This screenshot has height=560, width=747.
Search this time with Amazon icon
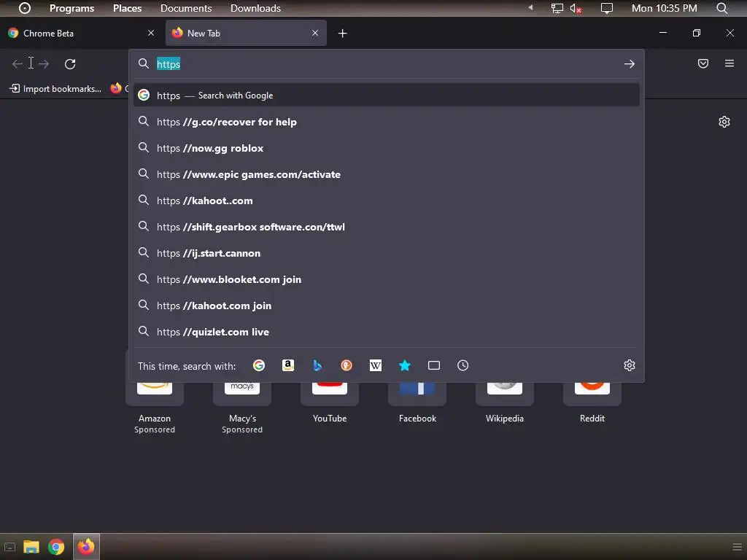click(287, 365)
